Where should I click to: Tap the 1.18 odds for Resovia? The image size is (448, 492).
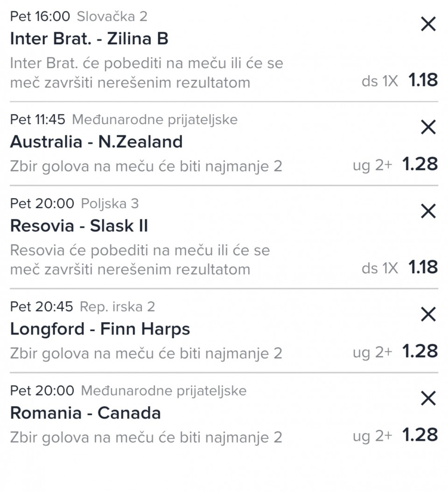[x=423, y=267]
